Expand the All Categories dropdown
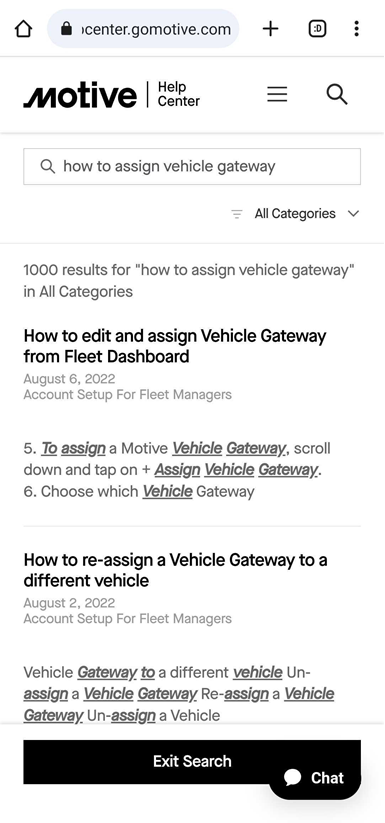 point(295,214)
